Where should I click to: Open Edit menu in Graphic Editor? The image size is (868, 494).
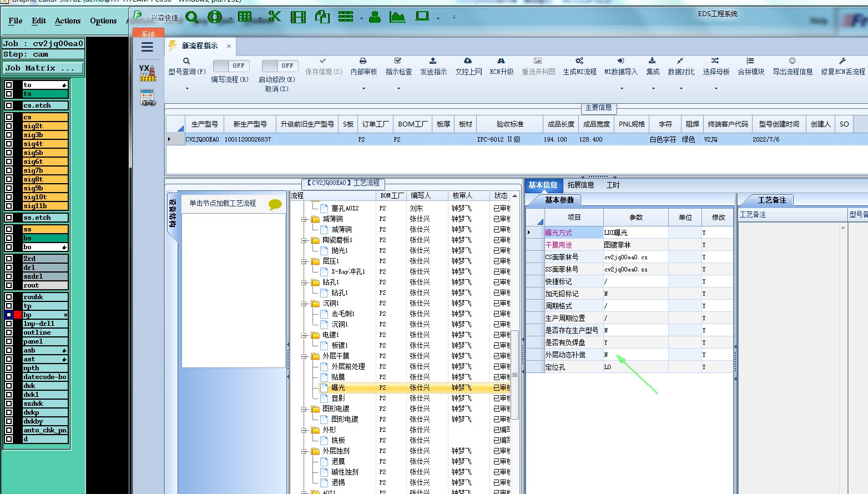tap(39, 21)
